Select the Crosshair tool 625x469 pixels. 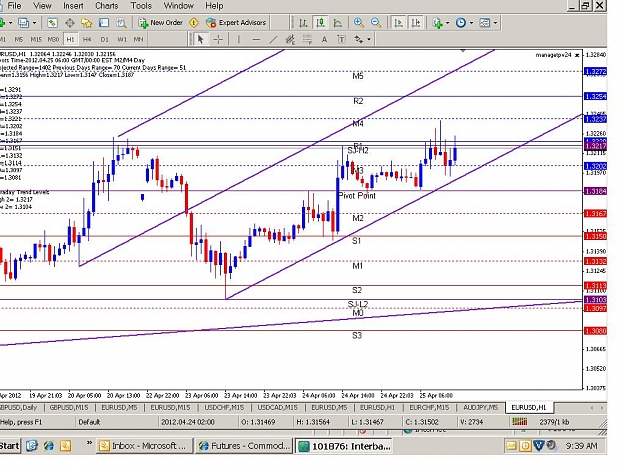click(x=218, y=39)
